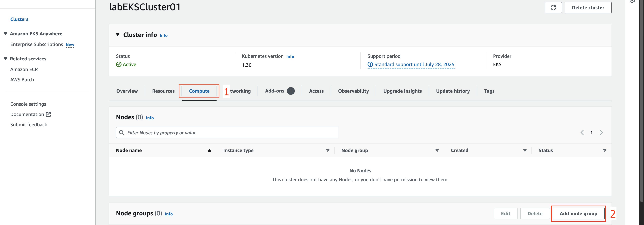644x225 pixels.
Task: Click the refresh cluster icon button
Action: 553,8
